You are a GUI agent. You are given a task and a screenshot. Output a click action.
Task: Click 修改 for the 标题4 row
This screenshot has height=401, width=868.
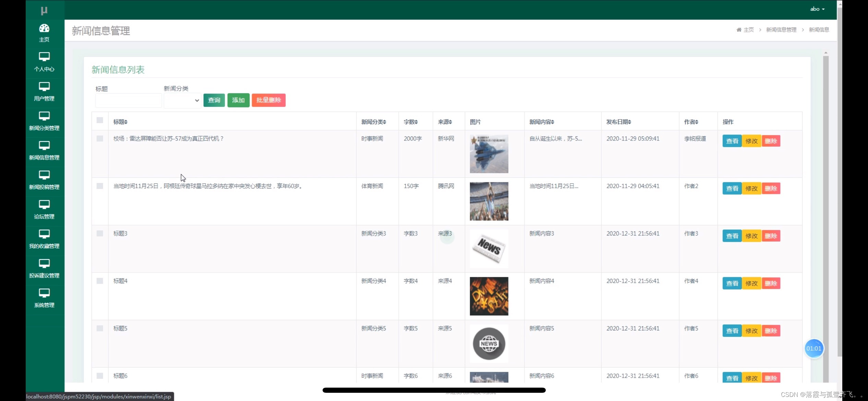[x=751, y=283]
